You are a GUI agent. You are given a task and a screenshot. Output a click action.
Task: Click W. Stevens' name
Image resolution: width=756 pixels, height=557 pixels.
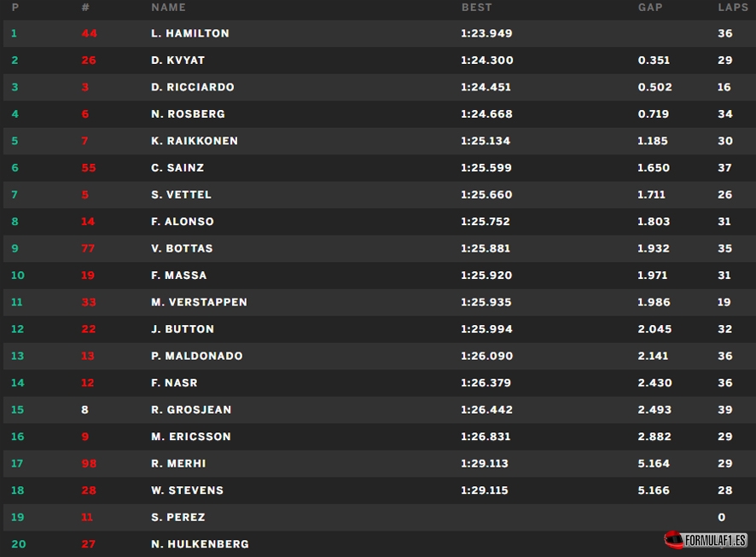click(x=187, y=490)
